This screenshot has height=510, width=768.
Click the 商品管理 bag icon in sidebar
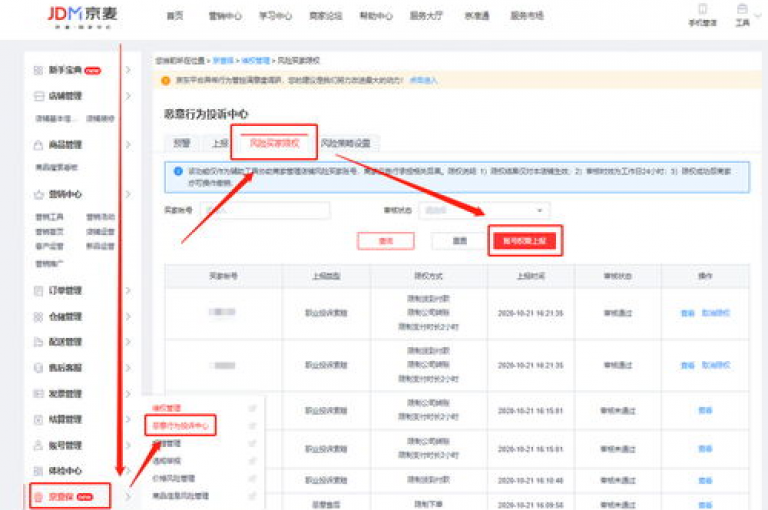(x=38, y=145)
